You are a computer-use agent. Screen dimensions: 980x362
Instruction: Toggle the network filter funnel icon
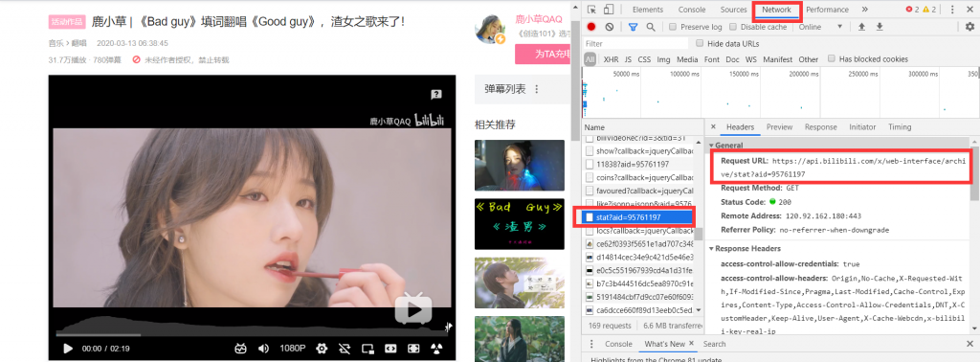633,27
